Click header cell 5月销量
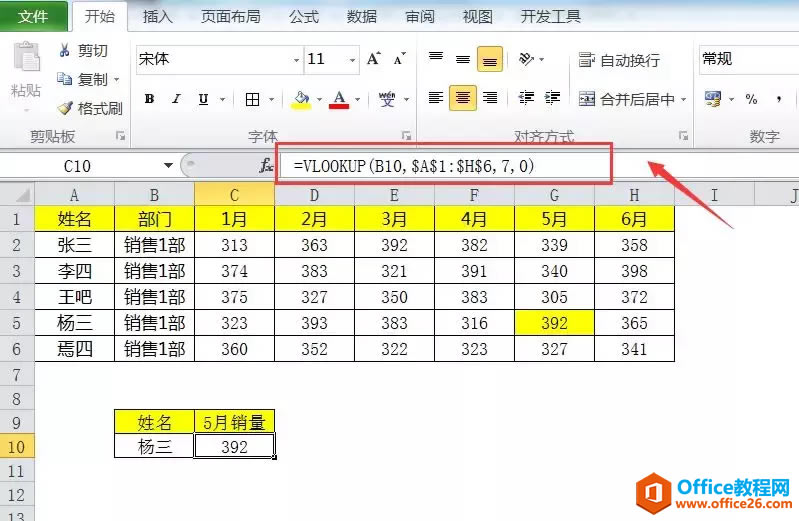 [x=234, y=422]
